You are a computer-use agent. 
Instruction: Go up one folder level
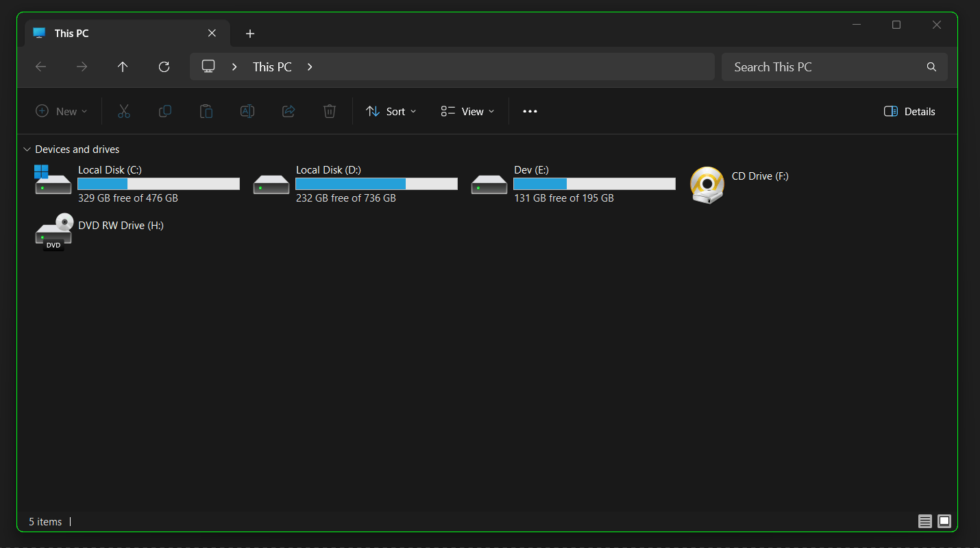[123, 67]
